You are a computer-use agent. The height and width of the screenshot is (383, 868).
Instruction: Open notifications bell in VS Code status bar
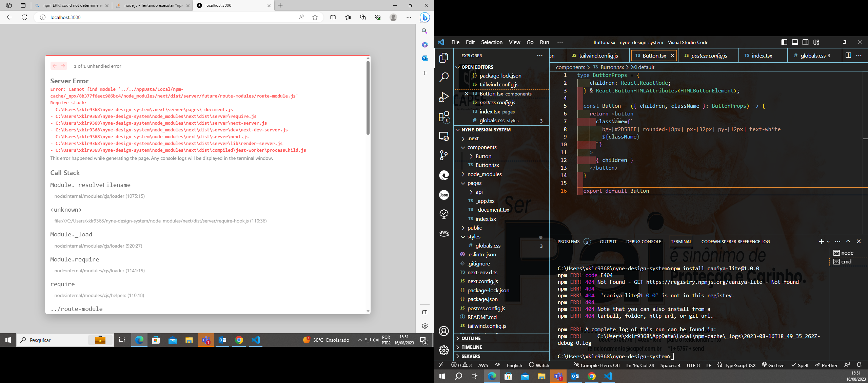[x=859, y=365]
